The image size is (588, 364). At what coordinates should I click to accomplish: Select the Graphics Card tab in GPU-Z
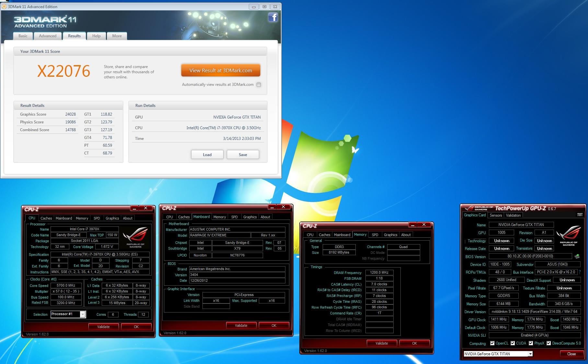[x=475, y=215]
